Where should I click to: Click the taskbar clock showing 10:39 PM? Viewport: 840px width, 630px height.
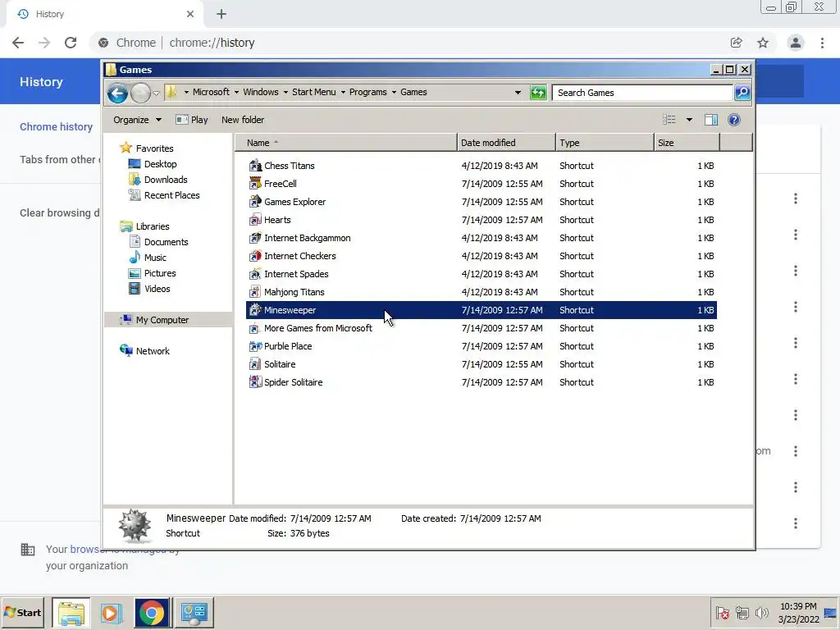pyautogui.click(x=798, y=612)
